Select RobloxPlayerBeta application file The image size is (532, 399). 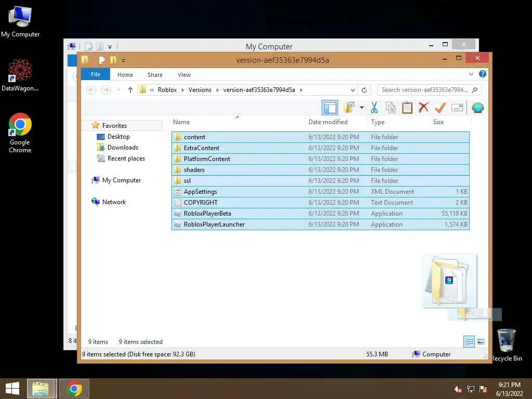[320, 214]
